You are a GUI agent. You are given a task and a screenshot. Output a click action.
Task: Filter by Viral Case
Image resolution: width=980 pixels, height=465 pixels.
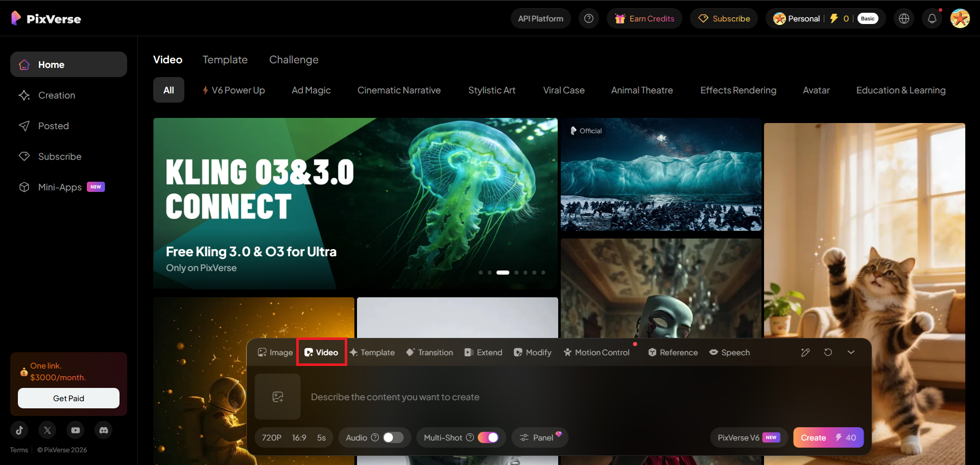(x=564, y=90)
